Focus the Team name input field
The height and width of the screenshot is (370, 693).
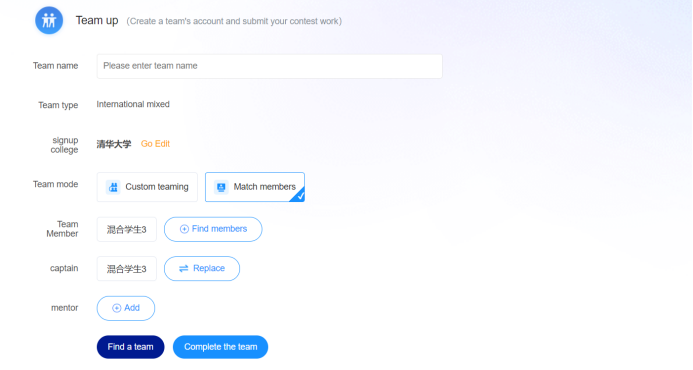pos(270,66)
